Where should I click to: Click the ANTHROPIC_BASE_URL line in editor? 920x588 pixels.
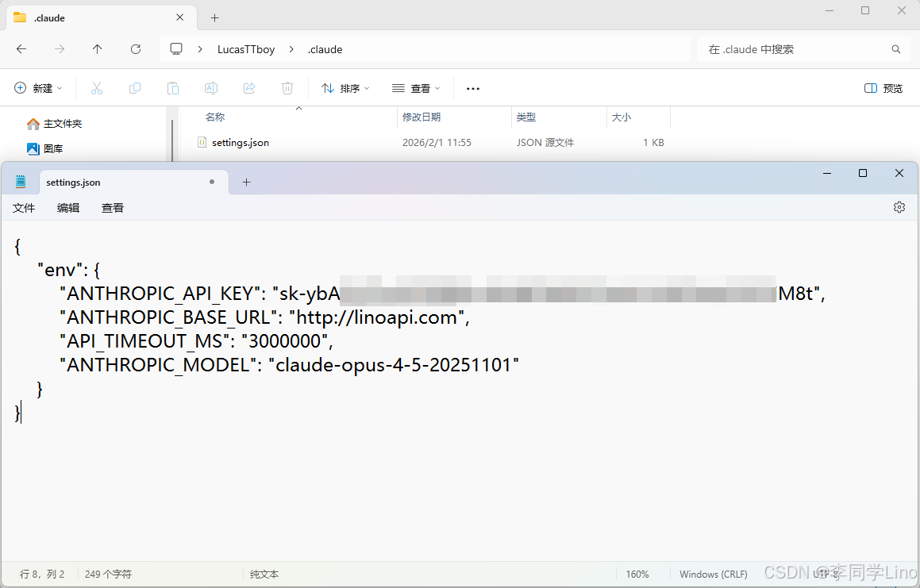[x=264, y=317]
